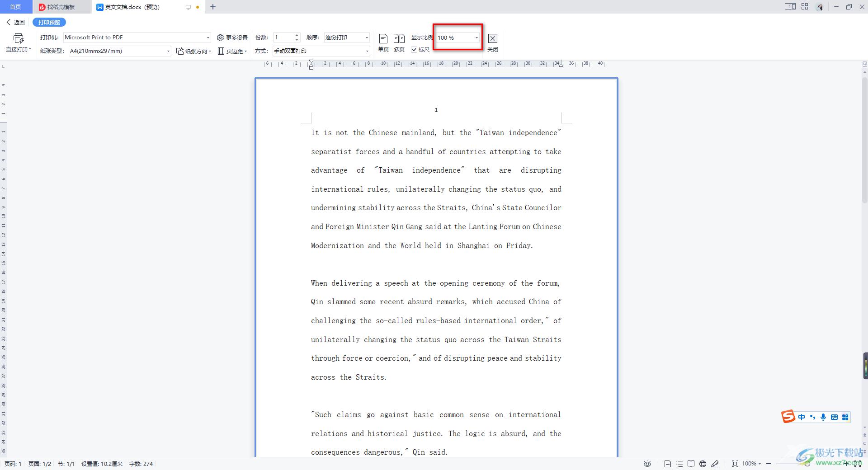Click the zoom slider handle

point(807,464)
